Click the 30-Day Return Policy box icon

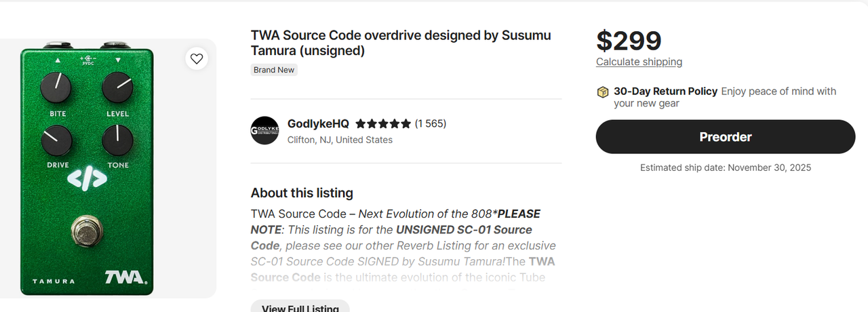coord(602,92)
